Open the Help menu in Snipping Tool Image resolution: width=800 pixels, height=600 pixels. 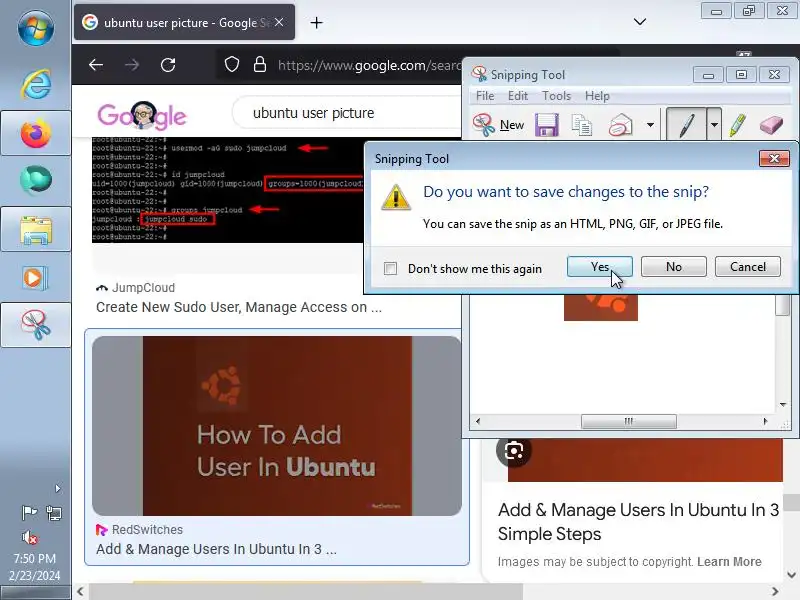[597, 96]
